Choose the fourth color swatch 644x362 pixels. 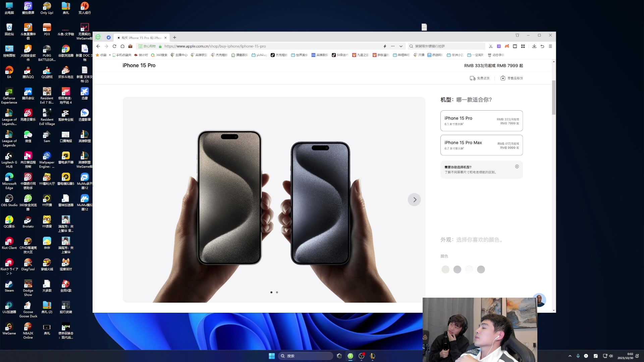[481, 269]
